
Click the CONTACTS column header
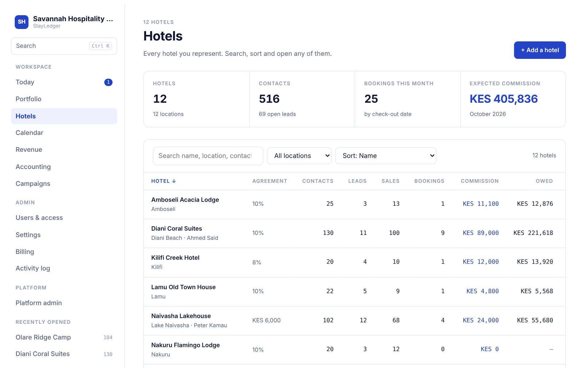(x=318, y=181)
